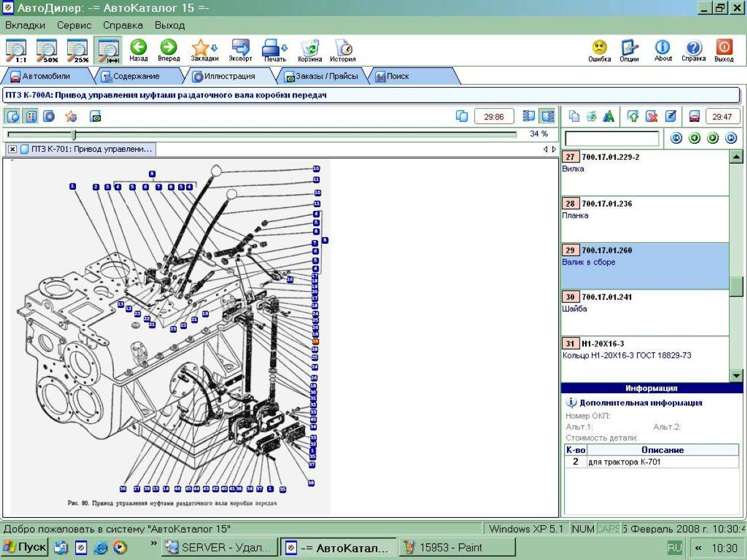
Task: Click red car icon in parts toolbar
Action: pos(694,116)
